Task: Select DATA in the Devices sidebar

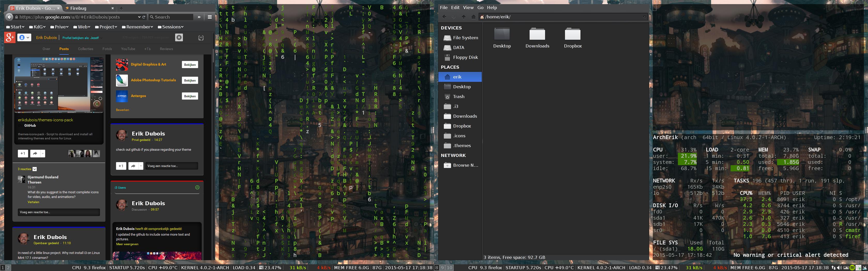Action: [x=460, y=47]
